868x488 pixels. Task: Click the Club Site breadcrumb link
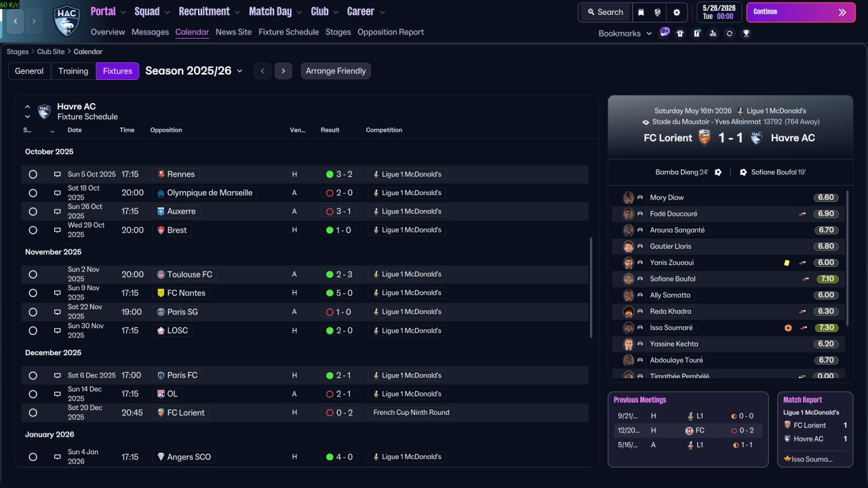(x=52, y=52)
